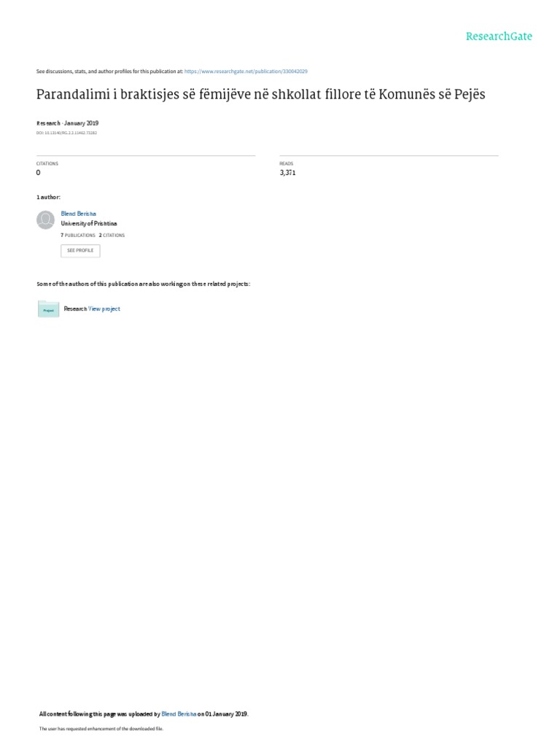Screen dimensions: 560x747
Task: Click the '1 author:' heading
Action: coord(49,197)
